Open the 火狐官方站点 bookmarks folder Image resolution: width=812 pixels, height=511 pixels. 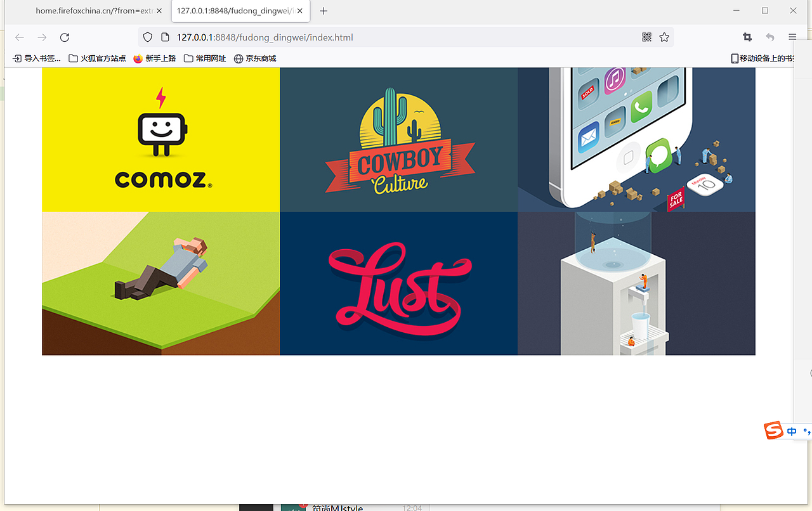97,58
